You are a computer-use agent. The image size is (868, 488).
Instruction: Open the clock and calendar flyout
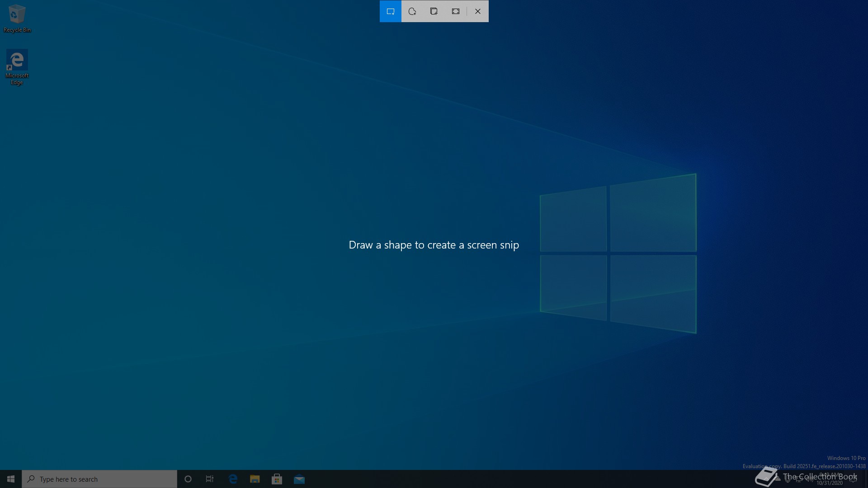click(x=830, y=479)
